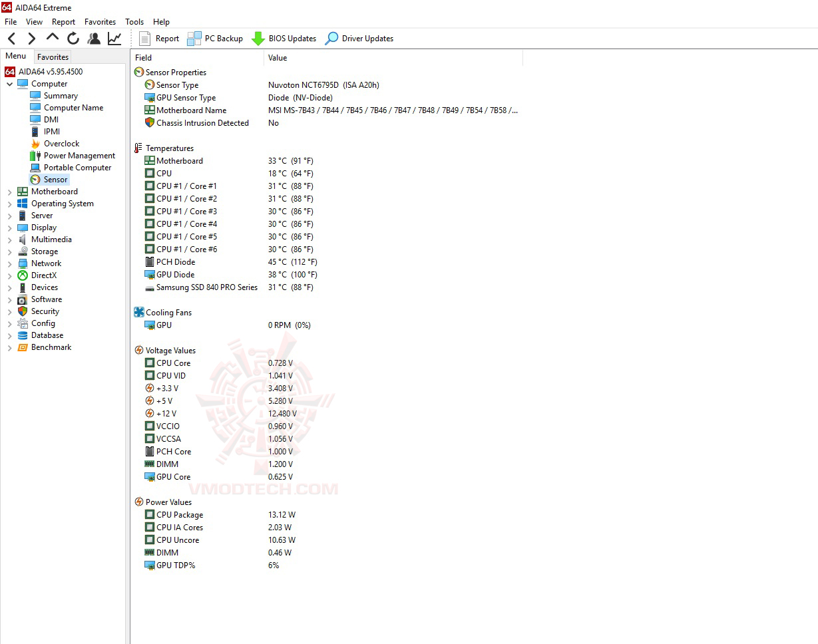The height and width of the screenshot is (644, 818).
Task: Open the View menu
Action: (x=34, y=22)
